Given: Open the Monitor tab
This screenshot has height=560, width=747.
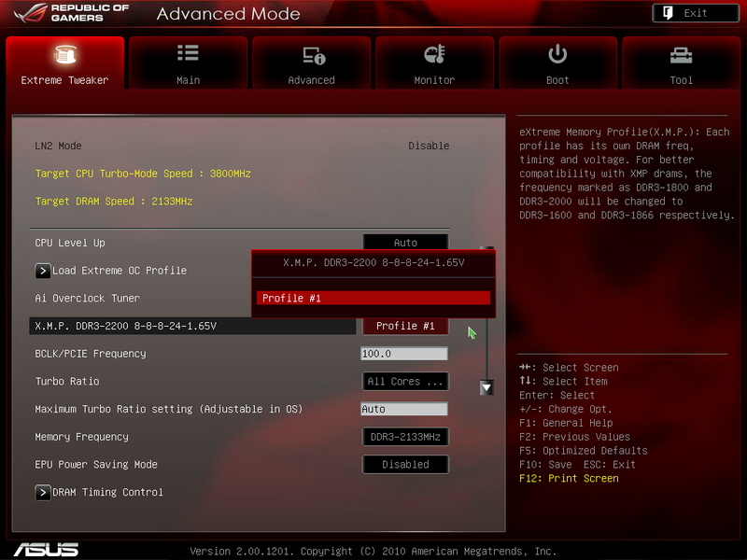Looking at the screenshot, I should 434,63.
